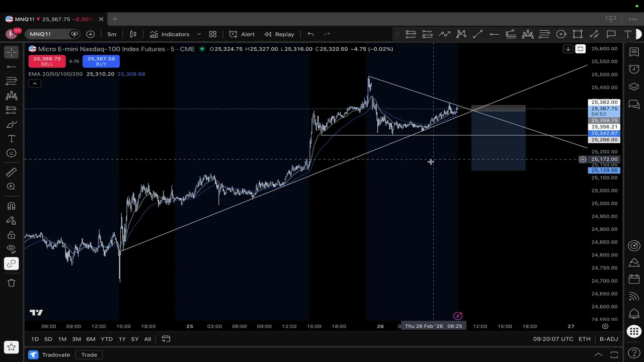Open the 5m interval dropdown
The height and width of the screenshot is (362, 644).
coord(112,34)
